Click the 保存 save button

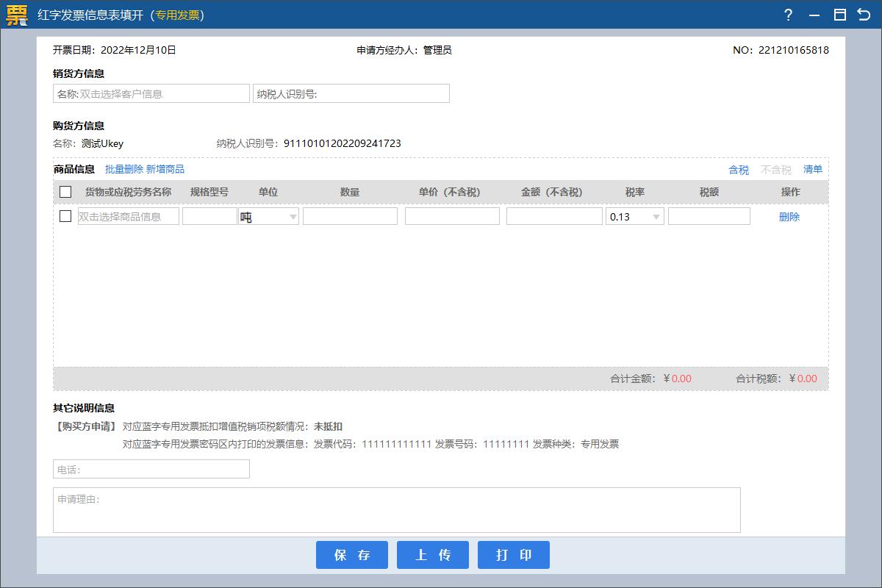click(352, 555)
